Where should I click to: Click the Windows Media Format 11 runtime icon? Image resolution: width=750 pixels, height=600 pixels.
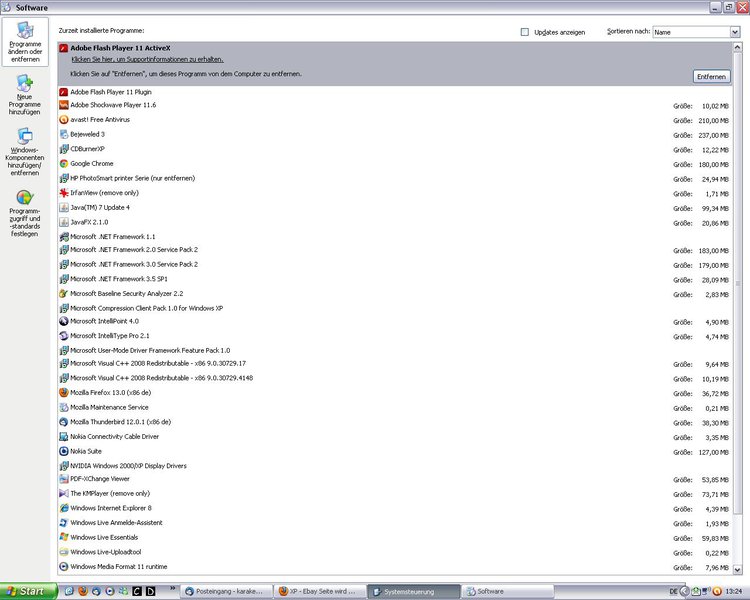(64, 567)
